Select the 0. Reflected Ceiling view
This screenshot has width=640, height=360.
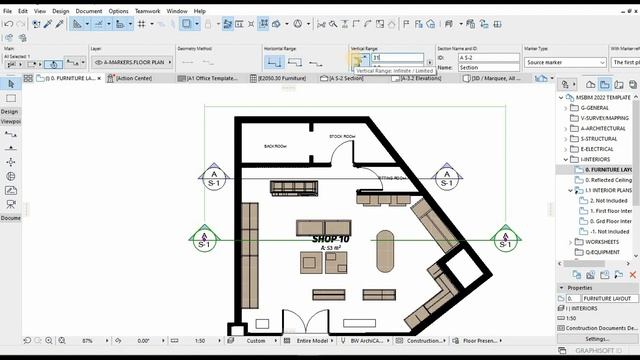[604, 180]
